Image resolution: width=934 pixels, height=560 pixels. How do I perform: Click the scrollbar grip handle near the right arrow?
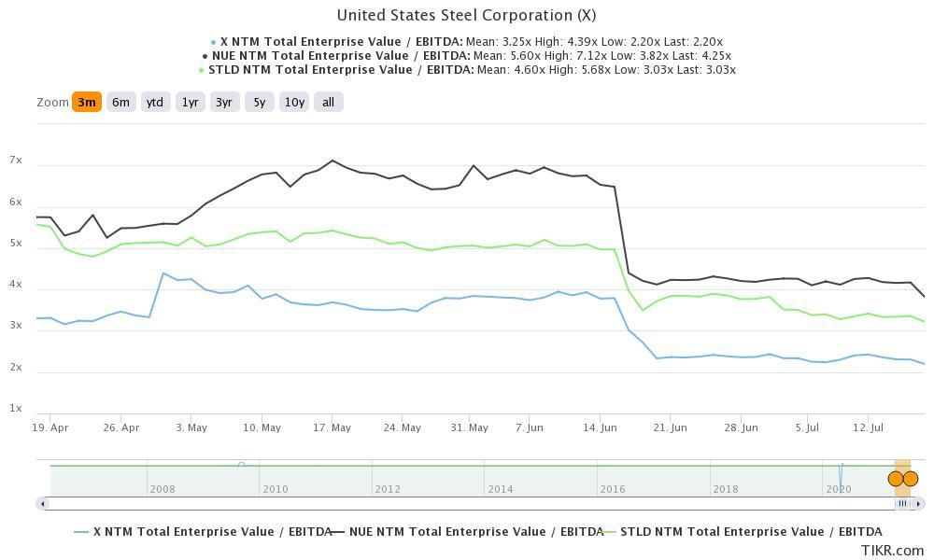[903, 503]
